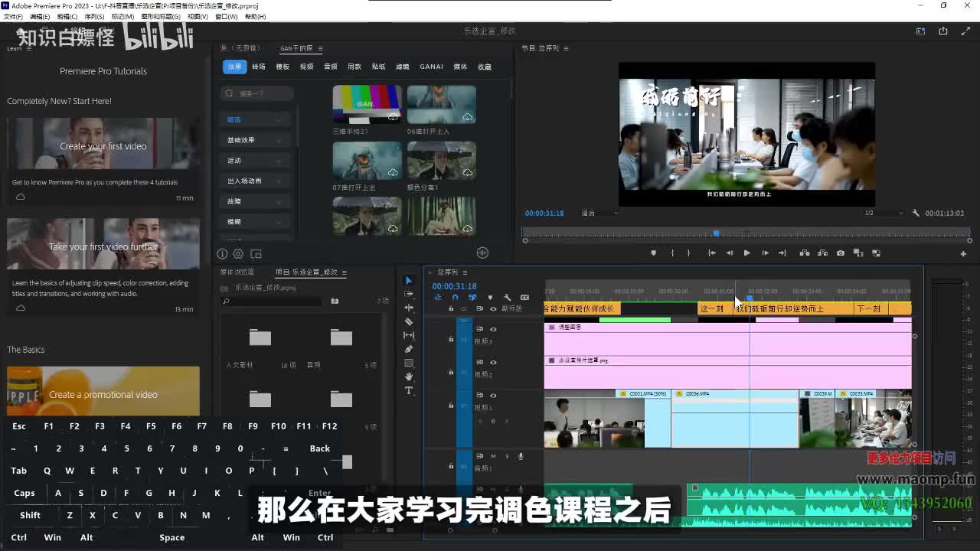Expand the 模糊 category
Screen dimensions: 980x551
click(x=256, y=222)
